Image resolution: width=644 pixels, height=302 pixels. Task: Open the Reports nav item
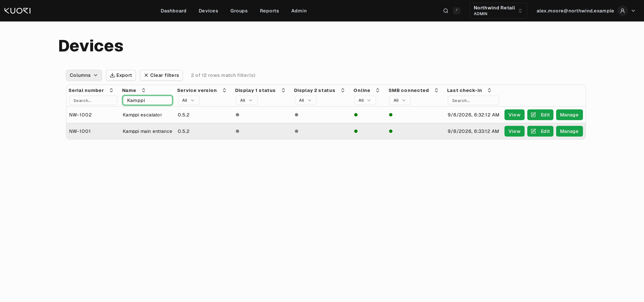coord(269,11)
